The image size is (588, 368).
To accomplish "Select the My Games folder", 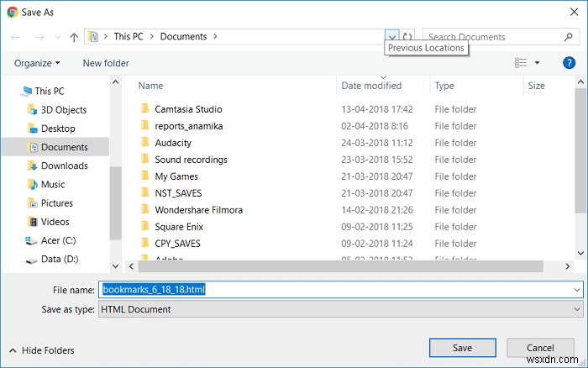I will (176, 176).
